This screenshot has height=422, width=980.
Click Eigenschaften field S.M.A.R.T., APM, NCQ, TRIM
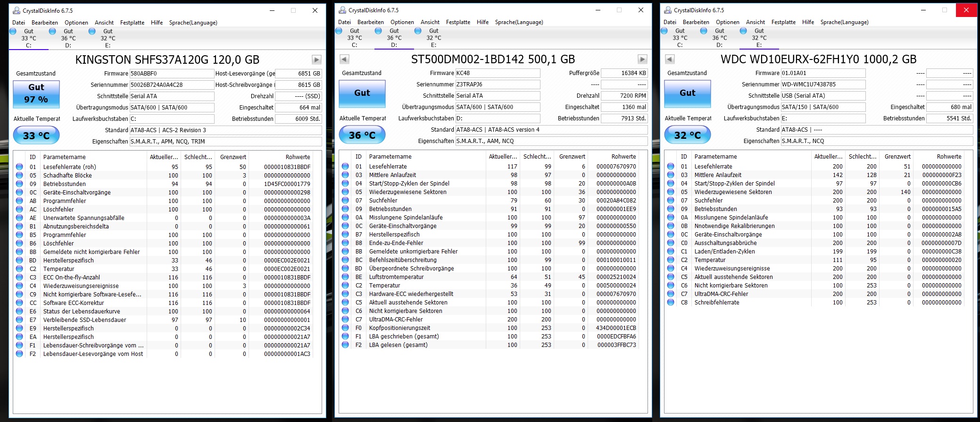pyautogui.click(x=226, y=142)
